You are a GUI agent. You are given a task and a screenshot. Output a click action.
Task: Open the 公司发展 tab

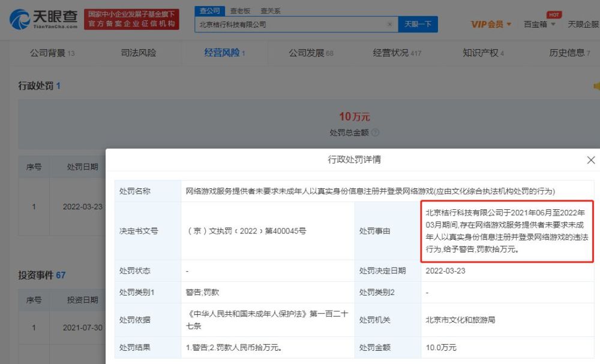point(311,53)
